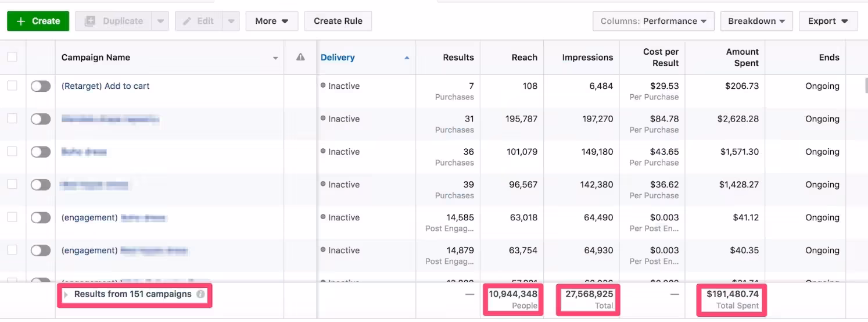
Task: Sort by the Ends column header
Action: pos(829,58)
